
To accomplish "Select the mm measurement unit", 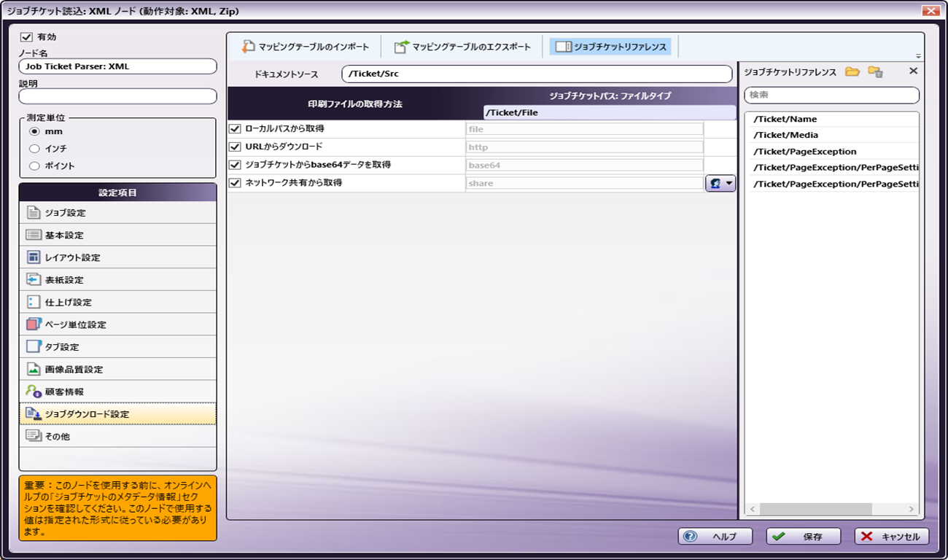I will coord(34,132).
